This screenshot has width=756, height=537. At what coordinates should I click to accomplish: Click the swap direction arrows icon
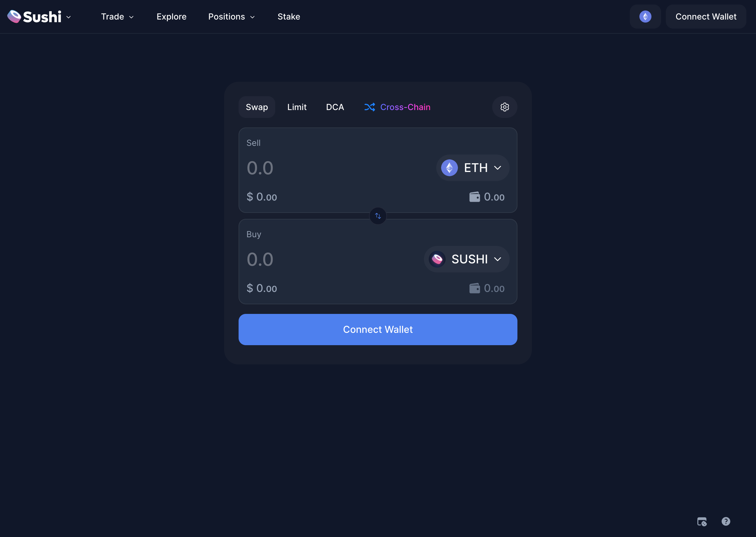point(378,216)
